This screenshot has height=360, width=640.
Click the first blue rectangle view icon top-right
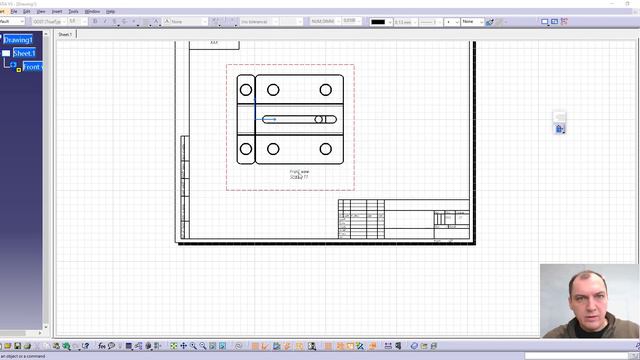[x=544, y=22]
